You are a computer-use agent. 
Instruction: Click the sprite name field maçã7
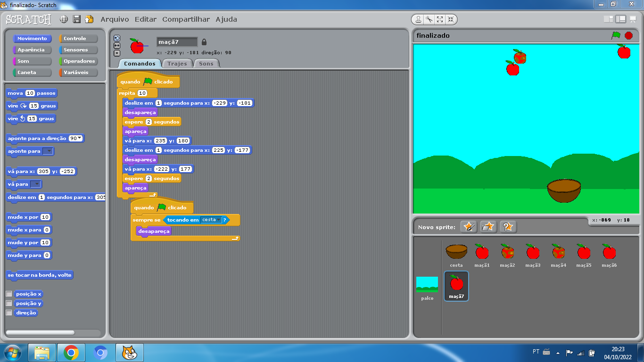point(177,42)
